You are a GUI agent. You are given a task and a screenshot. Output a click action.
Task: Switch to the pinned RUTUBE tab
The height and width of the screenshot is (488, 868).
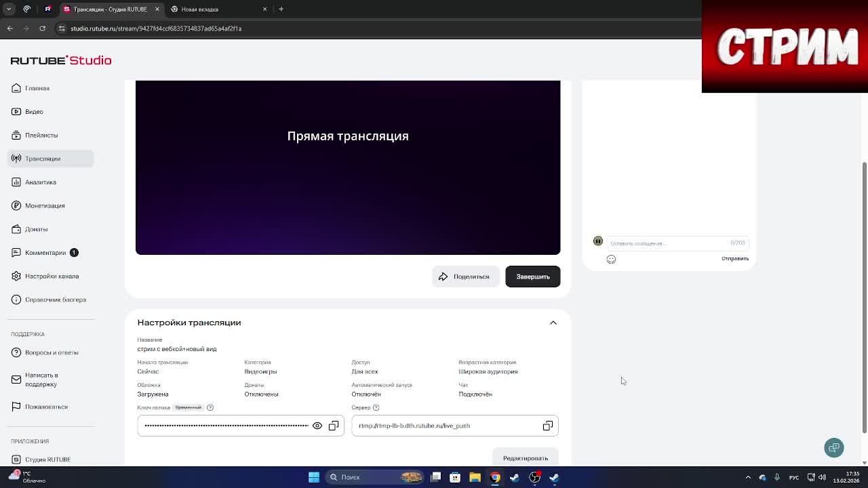[47, 9]
